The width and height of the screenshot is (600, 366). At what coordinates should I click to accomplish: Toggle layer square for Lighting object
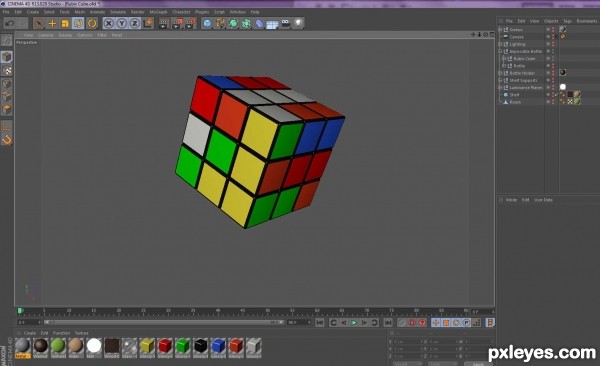(x=548, y=44)
